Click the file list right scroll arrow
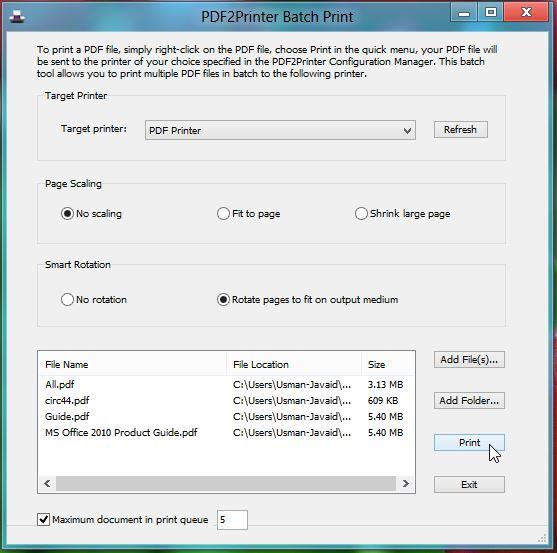Screen dimensions: 557x553 (406, 484)
